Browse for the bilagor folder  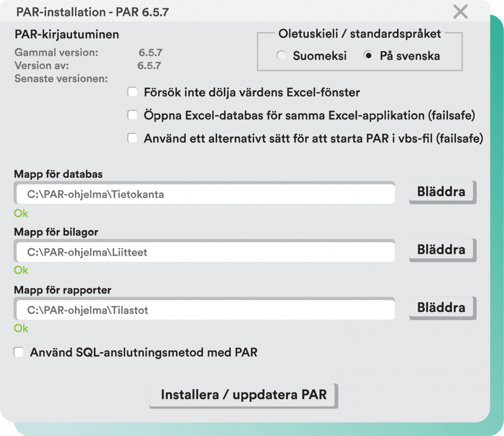click(x=441, y=249)
